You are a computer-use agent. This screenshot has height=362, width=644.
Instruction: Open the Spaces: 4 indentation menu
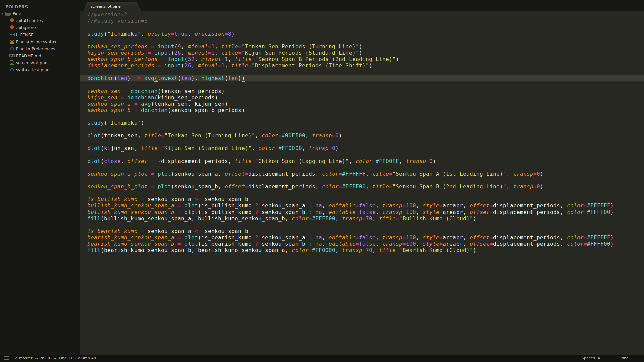[590, 358]
